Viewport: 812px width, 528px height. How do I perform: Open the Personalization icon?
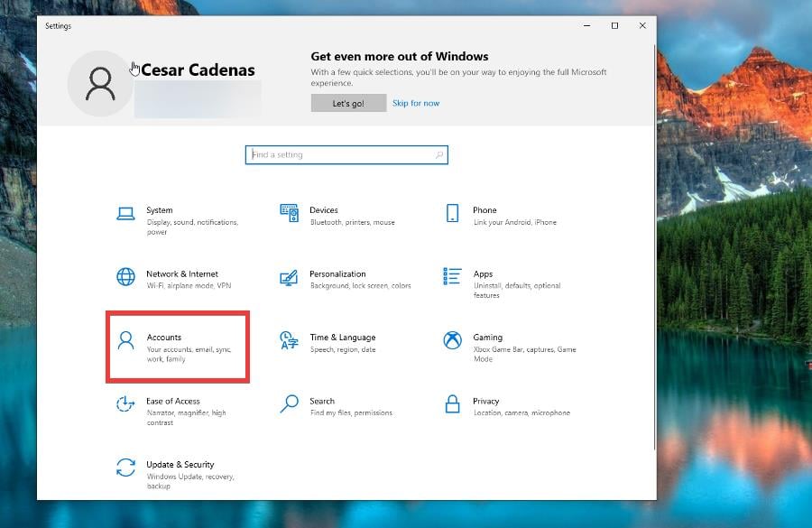point(289,277)
